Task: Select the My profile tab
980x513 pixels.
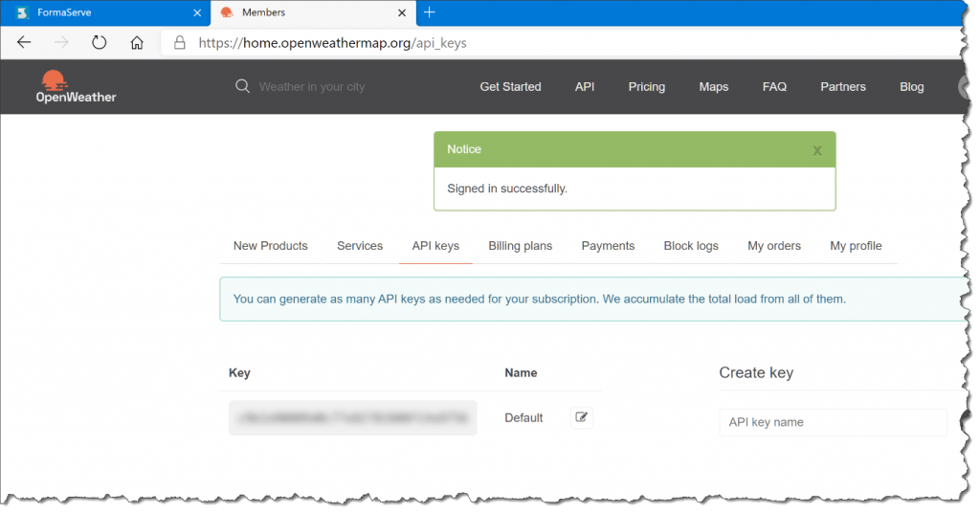Action: (856, 246)
